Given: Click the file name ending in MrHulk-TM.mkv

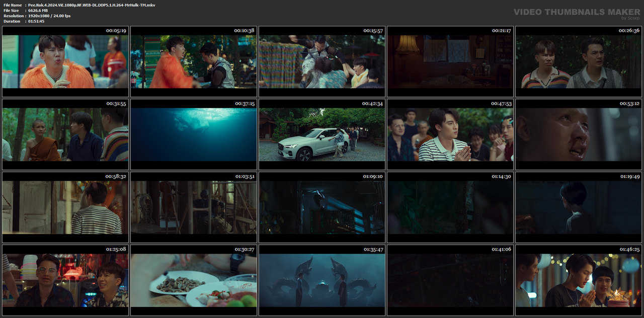Looking at the screenshot, I should (x=92, y=5).
